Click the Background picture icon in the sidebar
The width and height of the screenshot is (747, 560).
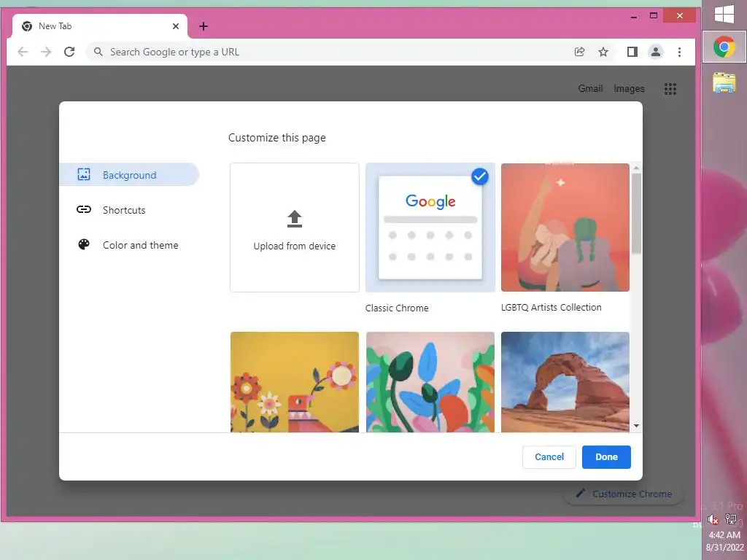(84, 174)
